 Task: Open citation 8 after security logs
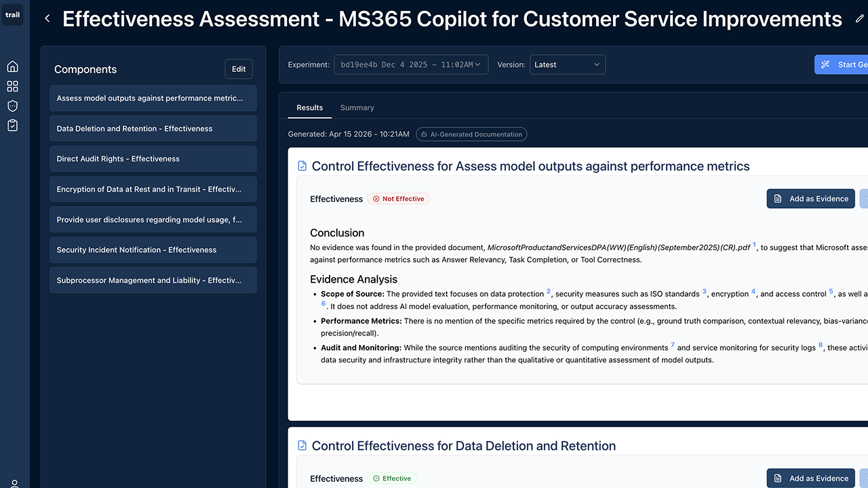(x=821, y=345)
